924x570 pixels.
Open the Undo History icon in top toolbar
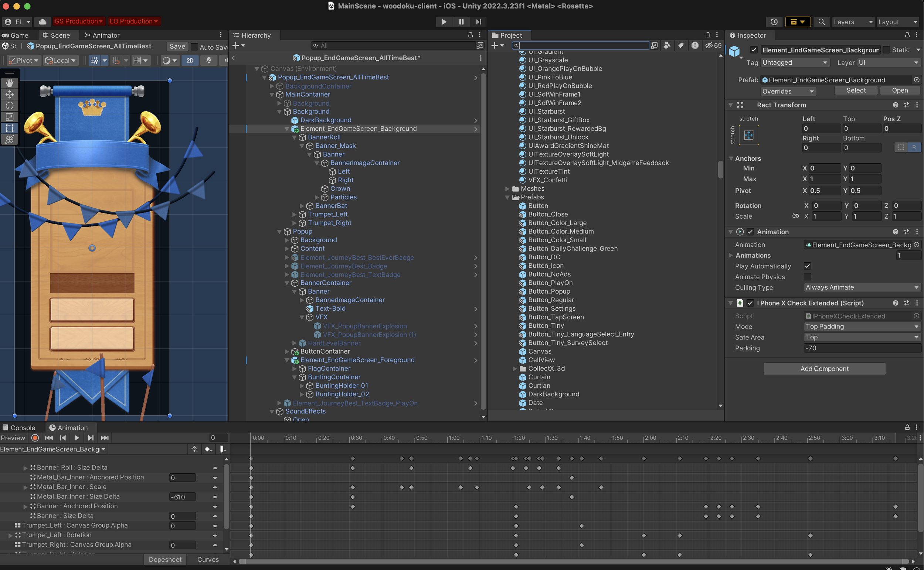click(774, 22)
